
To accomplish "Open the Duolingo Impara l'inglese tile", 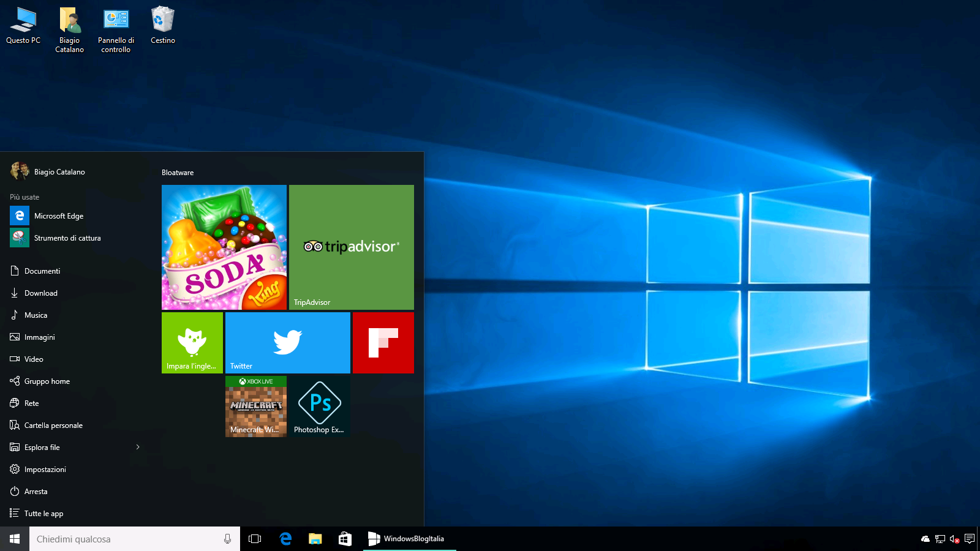I will pos(192,343).
